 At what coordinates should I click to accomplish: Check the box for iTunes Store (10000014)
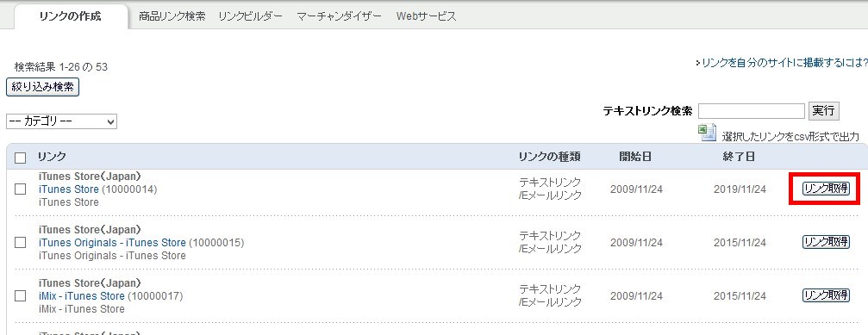[x=21, y=189]
